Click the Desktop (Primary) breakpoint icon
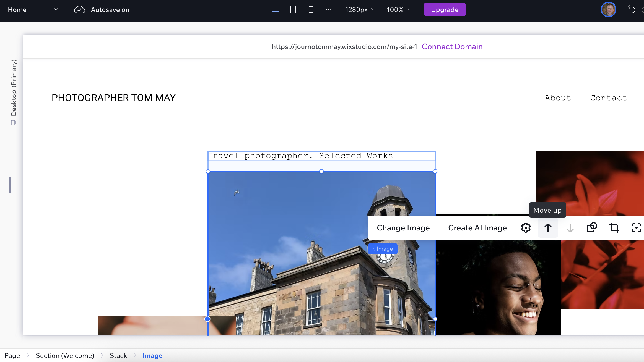Image resolution: width=644 pixels, height=362 pixels. [x=13, y=123]
